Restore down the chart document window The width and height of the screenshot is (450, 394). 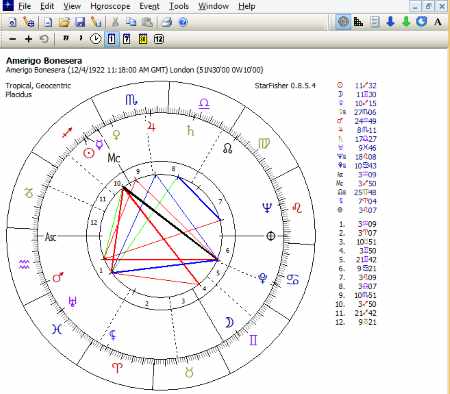coord(429,6)
